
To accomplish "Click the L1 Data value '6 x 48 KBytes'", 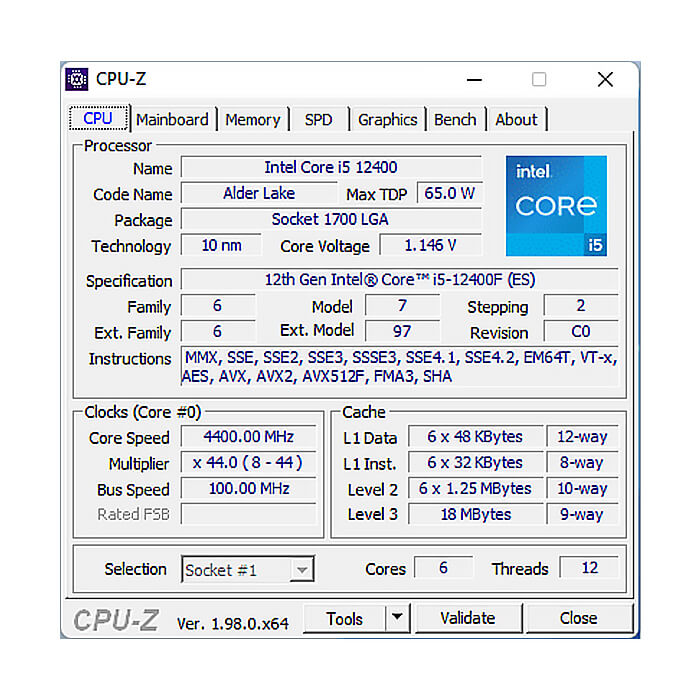I will 475,437.
